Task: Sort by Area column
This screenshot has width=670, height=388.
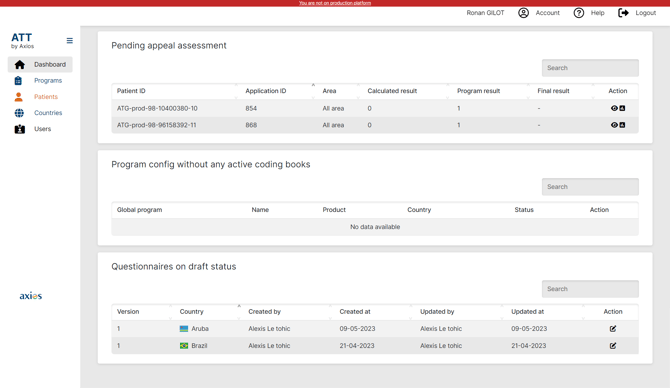Action: point(329,91)
